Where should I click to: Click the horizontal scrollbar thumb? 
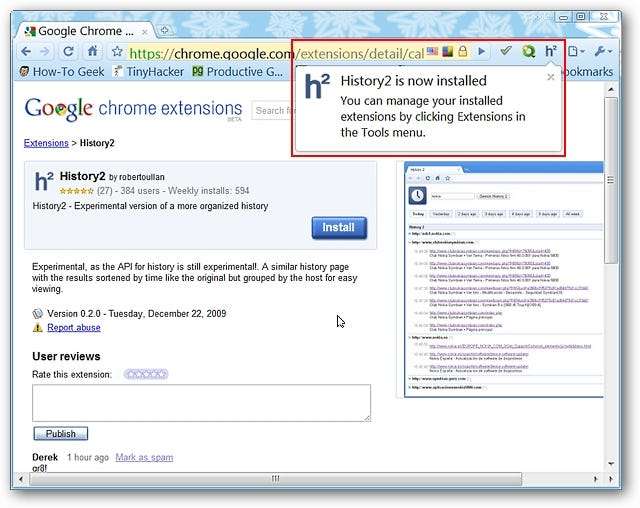coord(276,479)
